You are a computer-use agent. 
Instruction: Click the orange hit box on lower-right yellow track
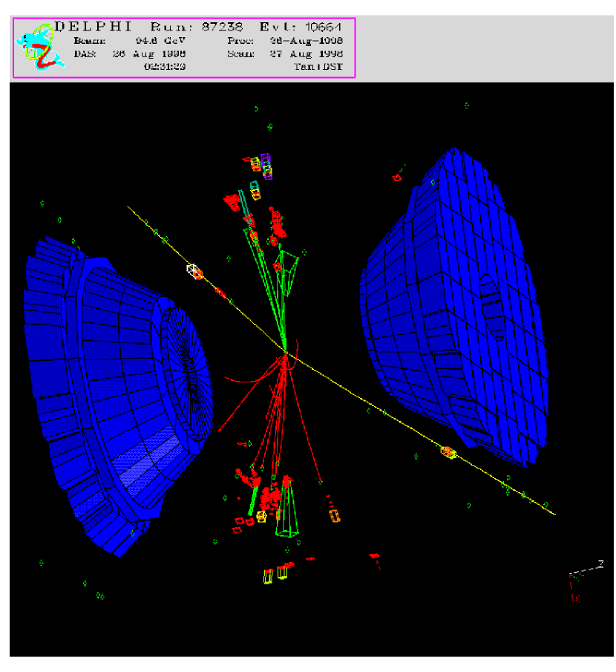(447, 451)
